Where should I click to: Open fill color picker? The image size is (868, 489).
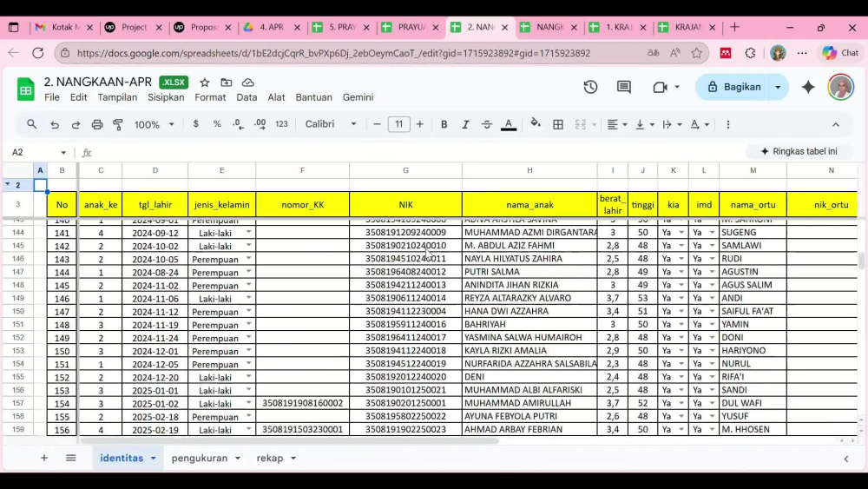[x=536, y=124]
